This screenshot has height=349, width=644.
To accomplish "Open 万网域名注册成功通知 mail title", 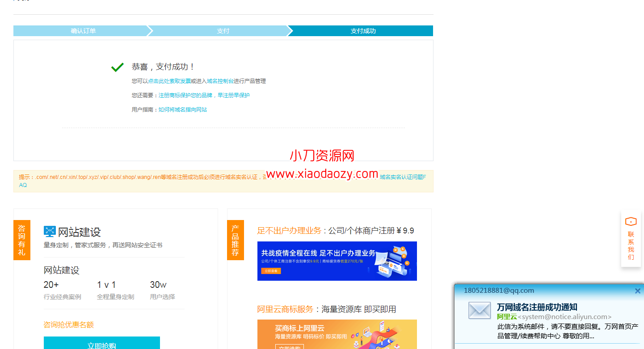I will point(537,307).
